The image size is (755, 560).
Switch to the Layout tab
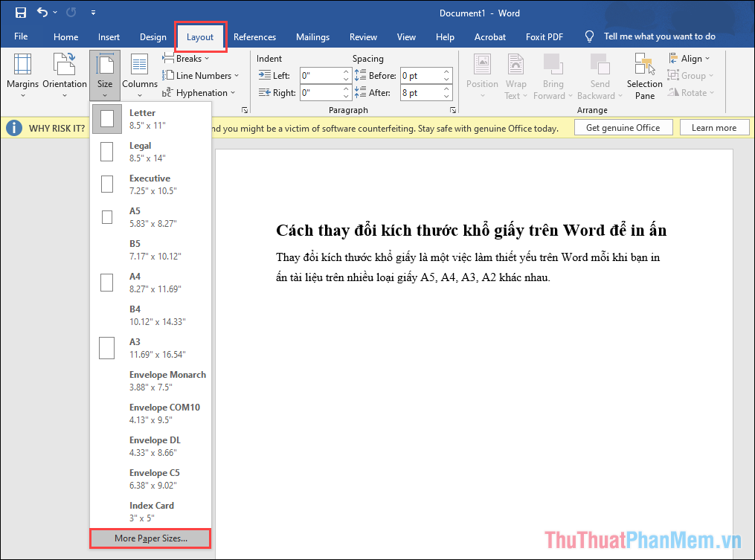tap(200, 37)
